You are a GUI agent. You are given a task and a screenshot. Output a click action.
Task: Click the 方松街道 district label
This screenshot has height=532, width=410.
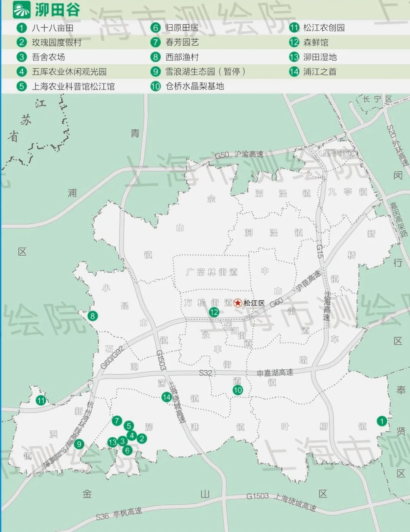(208, 303)
